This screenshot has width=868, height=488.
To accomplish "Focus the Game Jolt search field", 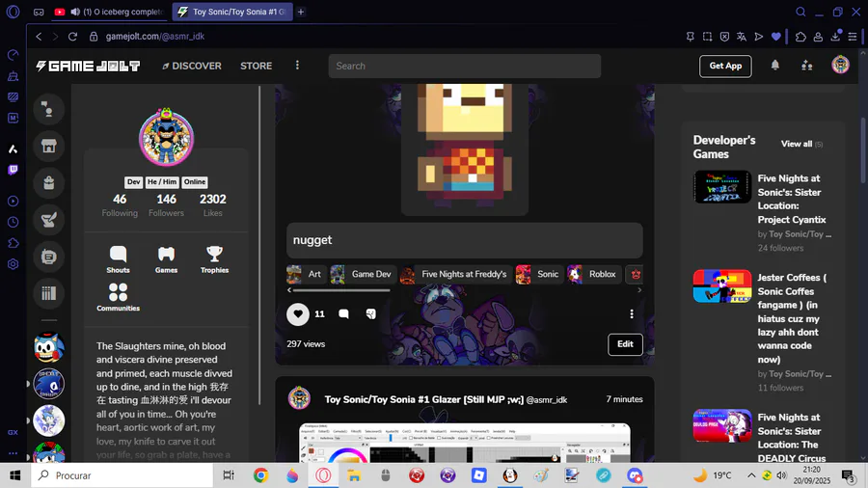I will (x=465, y=66).
